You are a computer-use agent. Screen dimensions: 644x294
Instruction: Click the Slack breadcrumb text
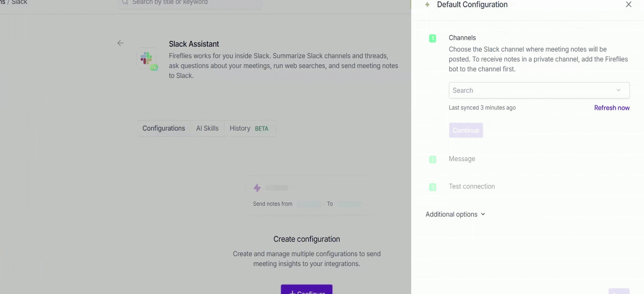19,2
